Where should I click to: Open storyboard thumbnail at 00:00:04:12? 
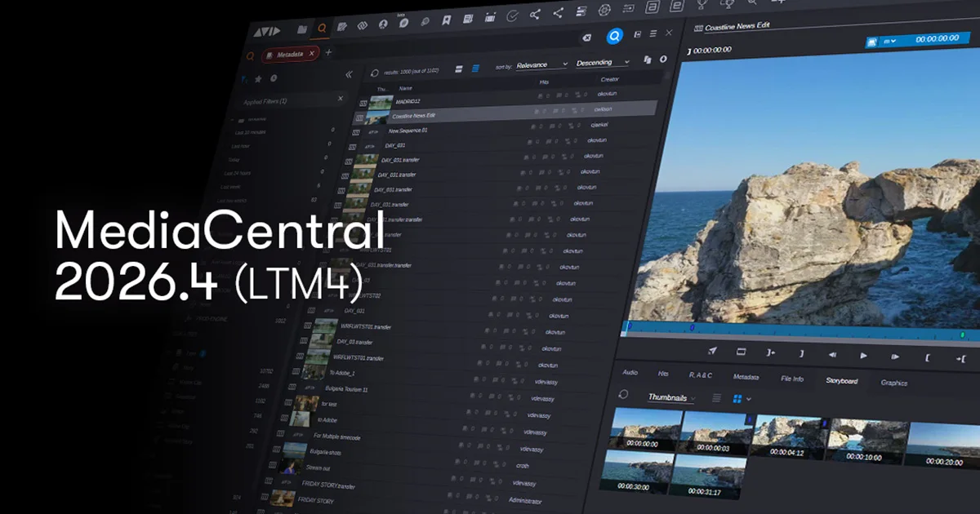(787, 438)
